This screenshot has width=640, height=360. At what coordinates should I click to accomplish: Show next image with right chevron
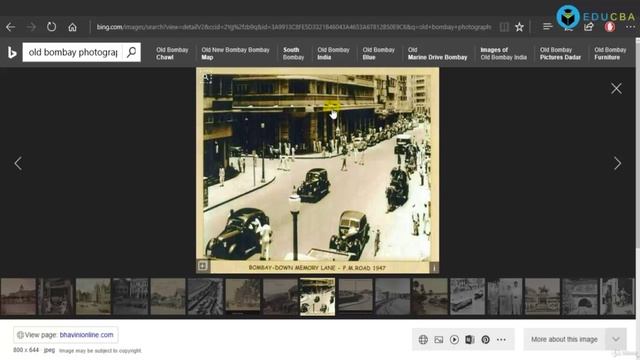tap(618, 163)
